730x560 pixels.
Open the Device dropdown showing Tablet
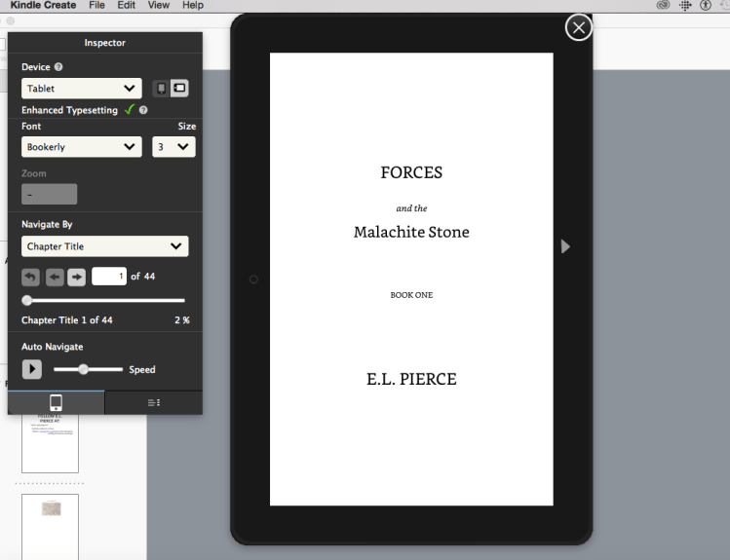82,89
